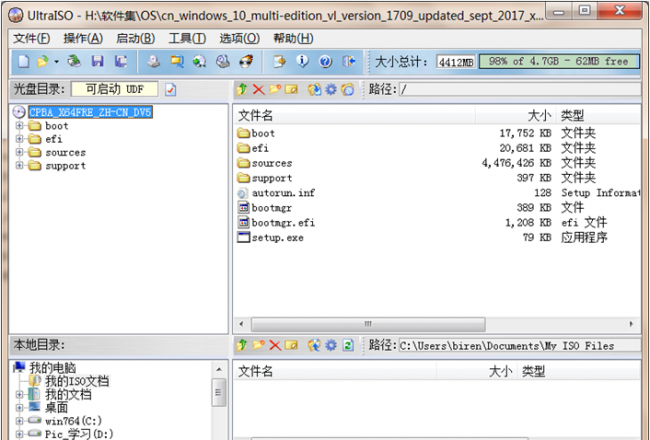The image size is (650, 440).
Task: Open the 文件(F) menu
Action: point(32,39)
